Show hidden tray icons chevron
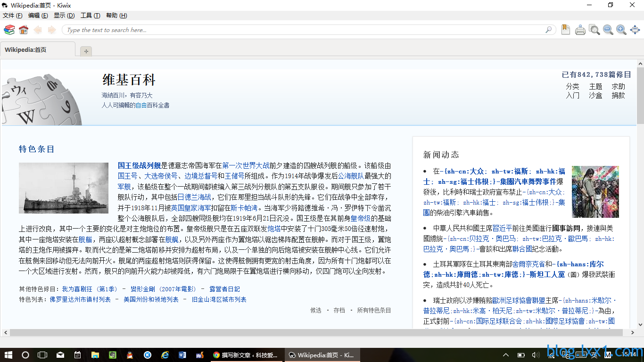The width and height of the screenshot is (644, 362). pos(506,355)
